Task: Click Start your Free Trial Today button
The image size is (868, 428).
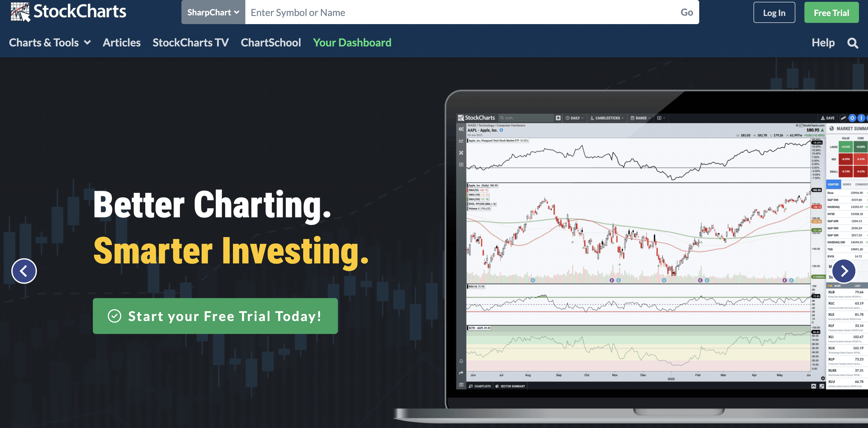Action: pos(215,316)
